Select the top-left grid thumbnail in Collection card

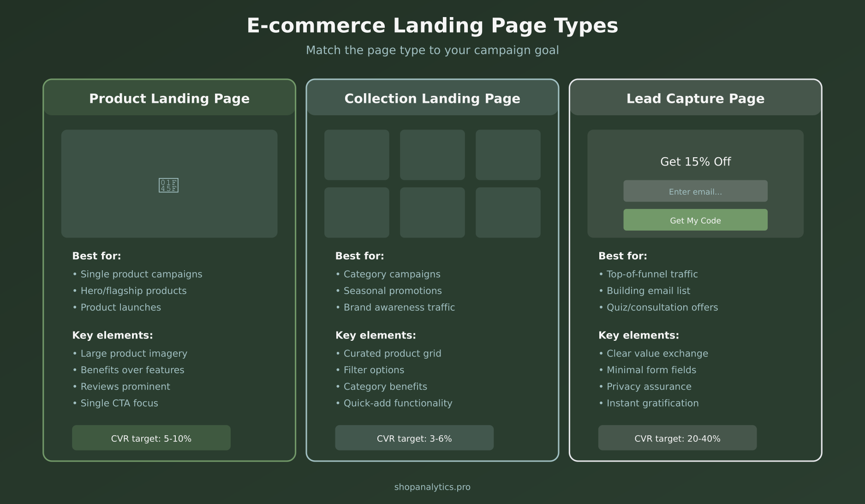click(358, 154)
